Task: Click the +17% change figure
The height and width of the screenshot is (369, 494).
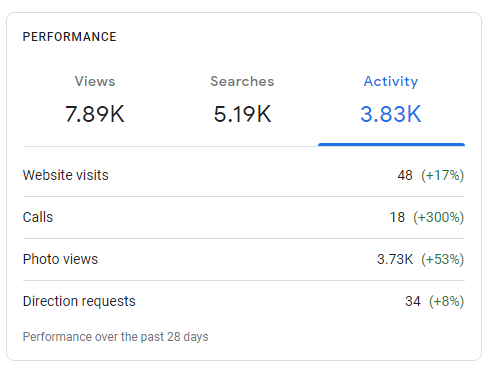Action: [x=443, y=175]
